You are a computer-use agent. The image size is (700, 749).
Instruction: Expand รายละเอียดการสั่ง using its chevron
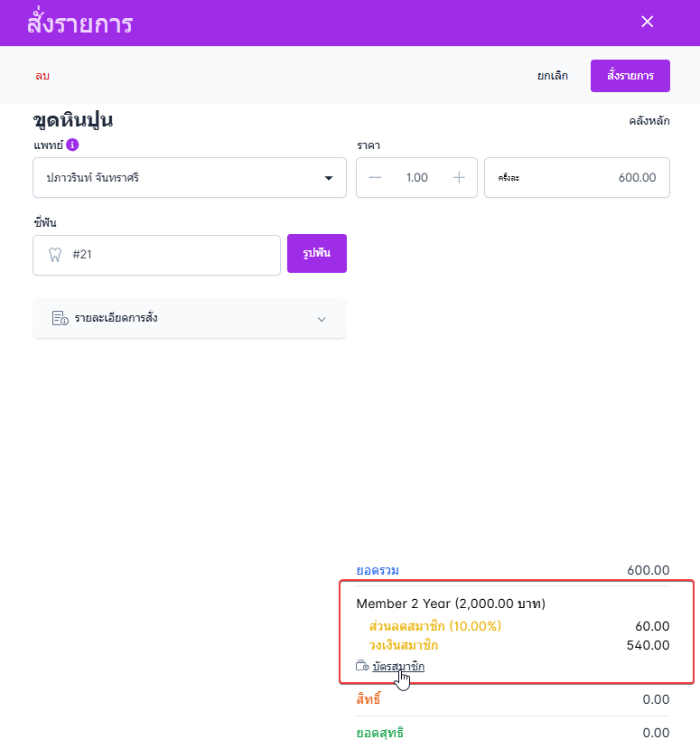322,319
